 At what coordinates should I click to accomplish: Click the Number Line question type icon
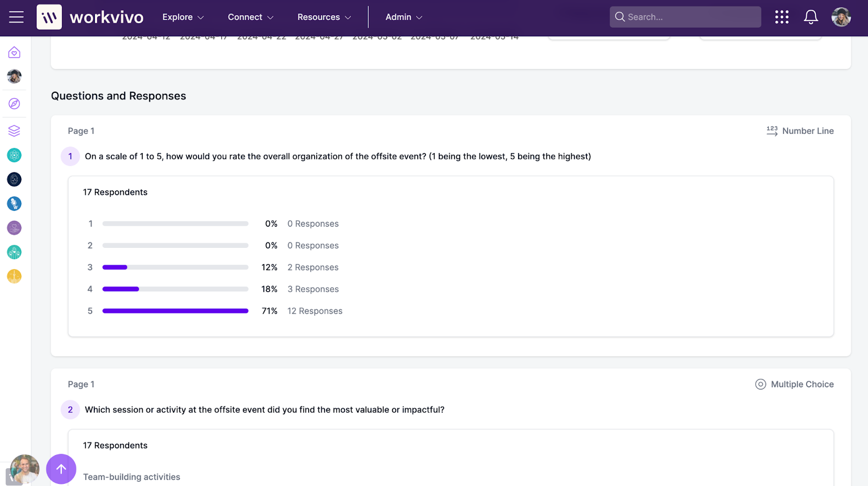(772, 131)
